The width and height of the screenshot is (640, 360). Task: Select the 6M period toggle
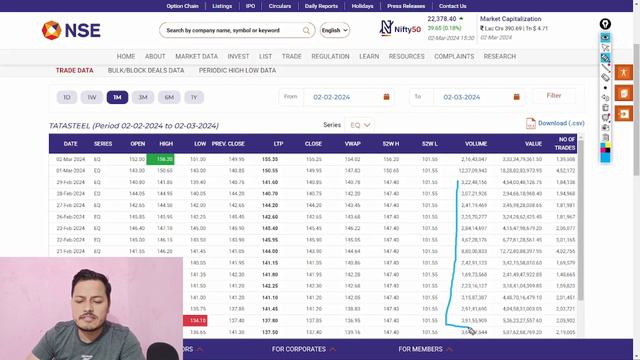[x=169, y=97]
